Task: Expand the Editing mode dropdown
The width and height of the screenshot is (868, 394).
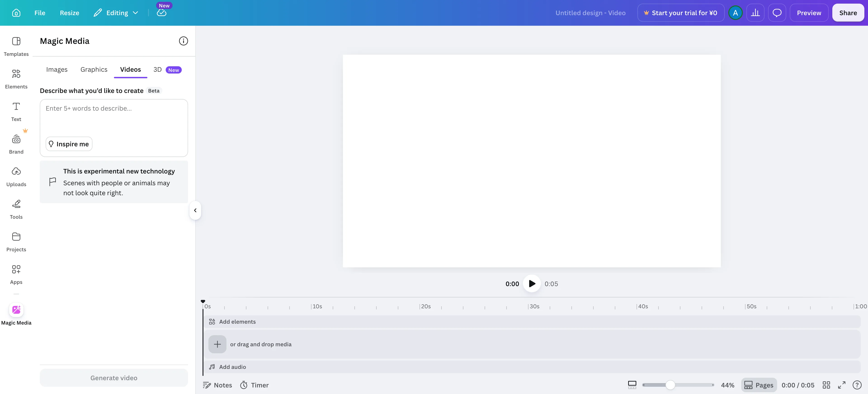Action: (x=116, y=13)
